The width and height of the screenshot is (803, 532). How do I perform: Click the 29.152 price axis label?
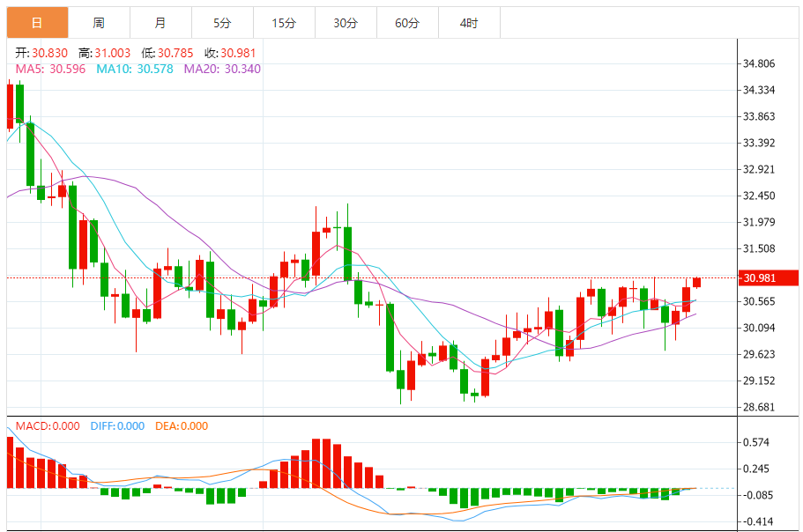pyautogui.click(x=759, y=381)
